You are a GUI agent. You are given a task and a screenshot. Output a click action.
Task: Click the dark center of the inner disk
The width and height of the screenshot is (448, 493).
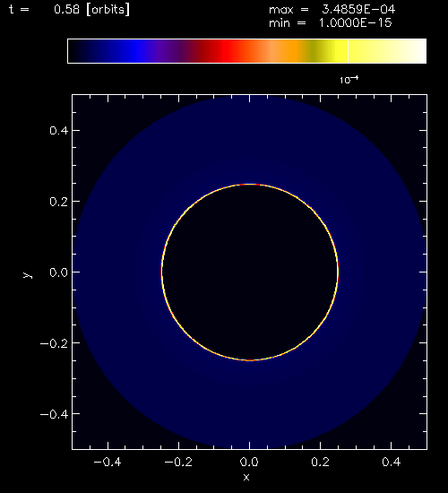250,272
